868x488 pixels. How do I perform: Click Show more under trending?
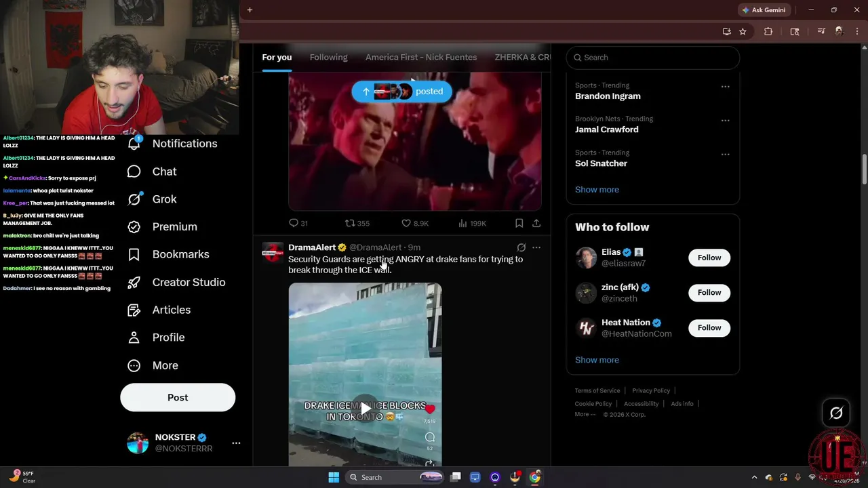click(x=597, y=190)
